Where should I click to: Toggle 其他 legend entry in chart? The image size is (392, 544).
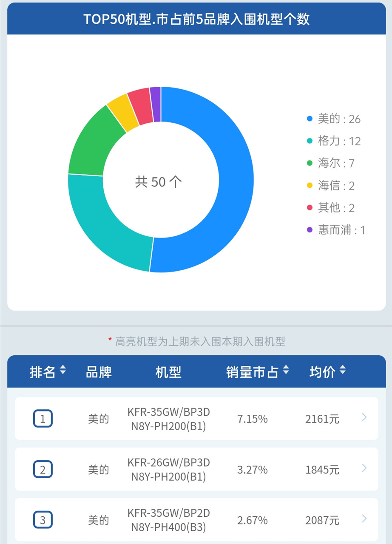tap(331, 208)
